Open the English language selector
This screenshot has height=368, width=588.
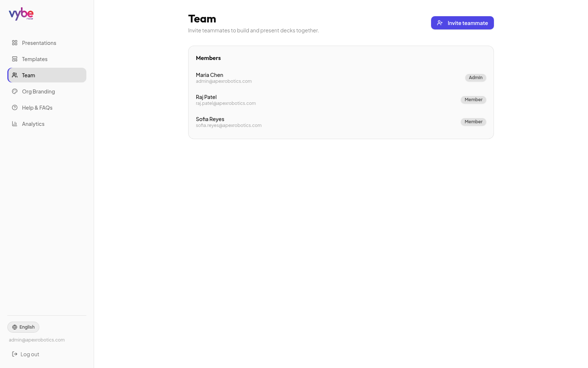pos(23,327)
